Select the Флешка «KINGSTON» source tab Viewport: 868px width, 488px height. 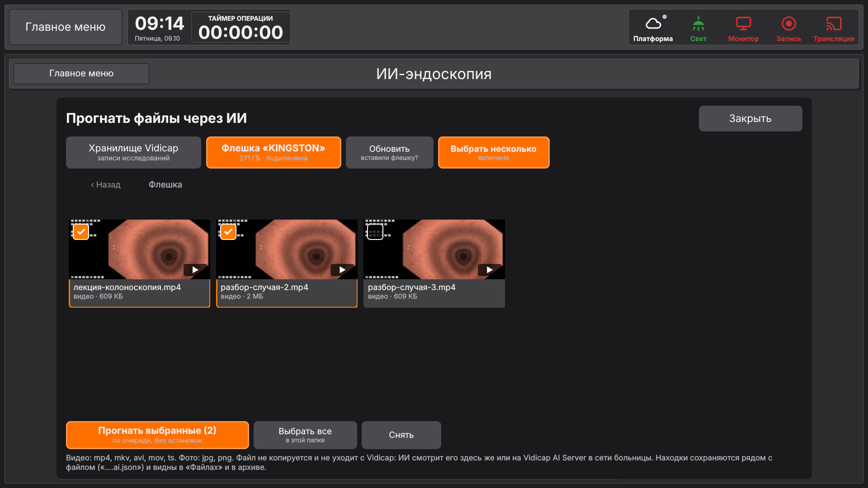point(274,153)
